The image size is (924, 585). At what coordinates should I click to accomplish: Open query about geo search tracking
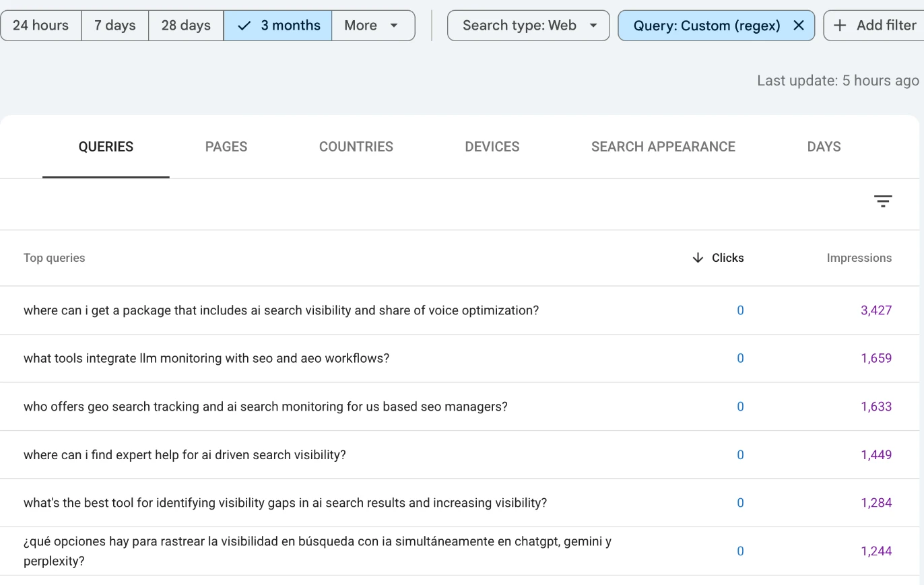pyautogui.click(x=265, y=407)
